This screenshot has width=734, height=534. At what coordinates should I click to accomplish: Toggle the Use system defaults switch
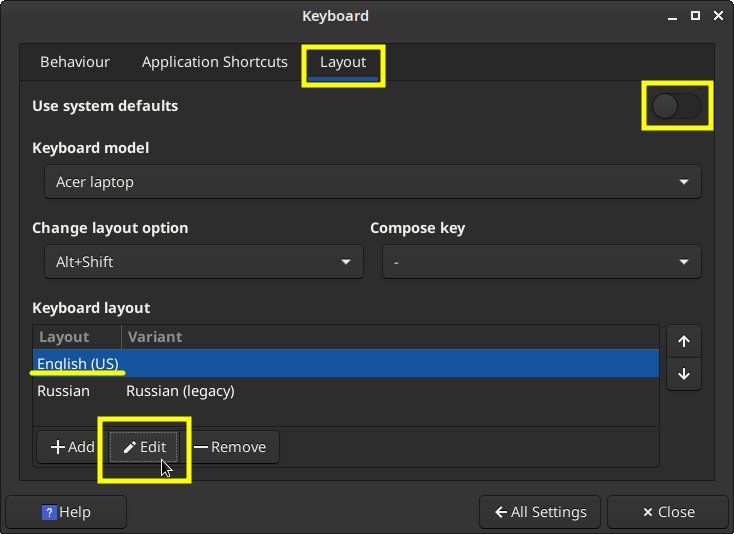tap(677, 106)
